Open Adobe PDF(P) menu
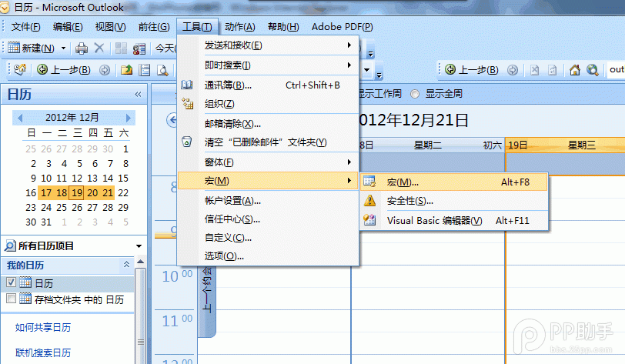This screenshot has height=364, width=625. (x=342, y=27)
